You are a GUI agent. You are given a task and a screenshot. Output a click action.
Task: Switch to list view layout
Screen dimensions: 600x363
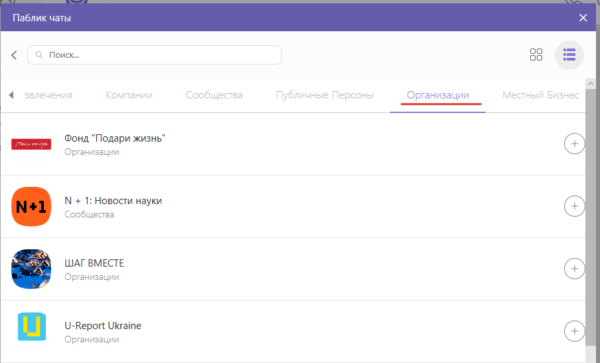tap(569, 55)
